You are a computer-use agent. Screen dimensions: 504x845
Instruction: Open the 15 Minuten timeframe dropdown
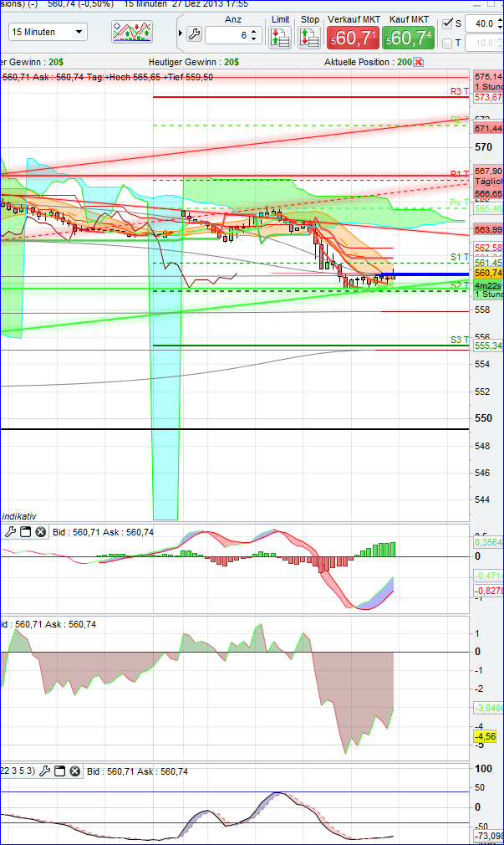point(48,32)
